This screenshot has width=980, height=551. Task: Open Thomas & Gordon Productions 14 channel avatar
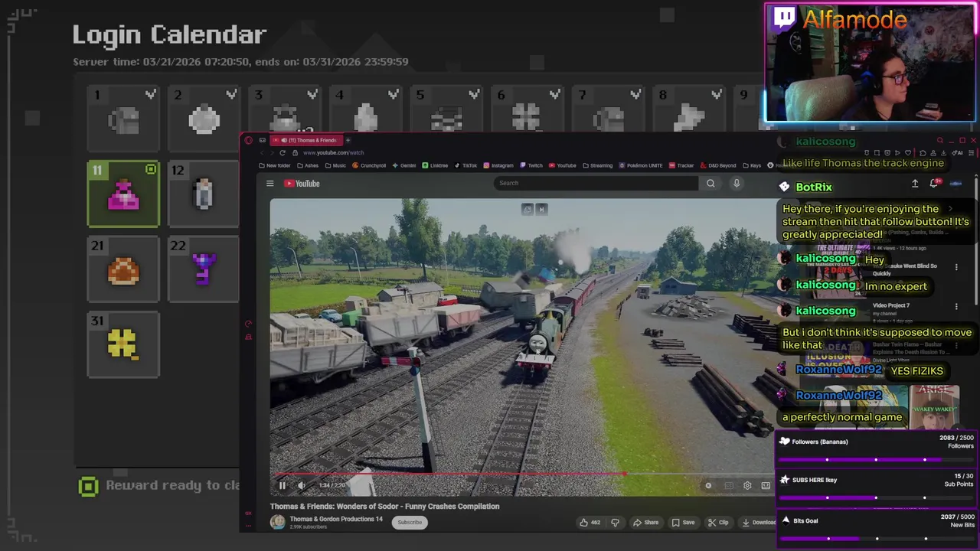(x=277, y=522)
